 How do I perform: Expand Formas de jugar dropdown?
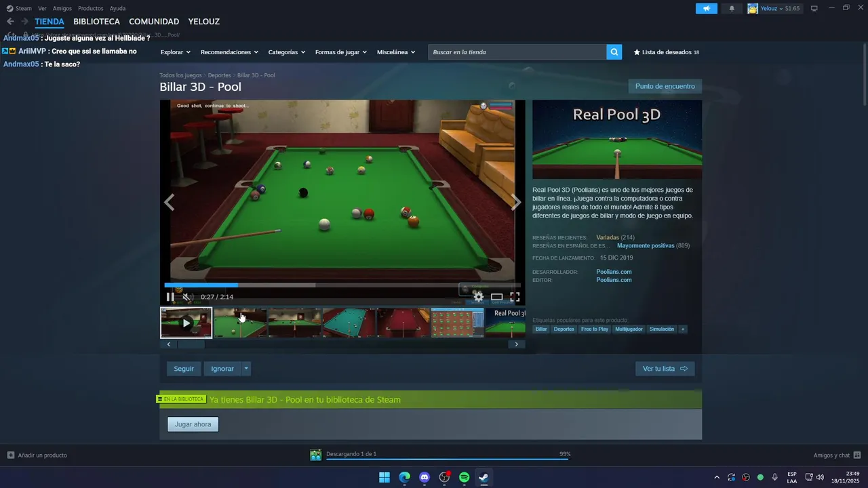[x=341, y=52]
